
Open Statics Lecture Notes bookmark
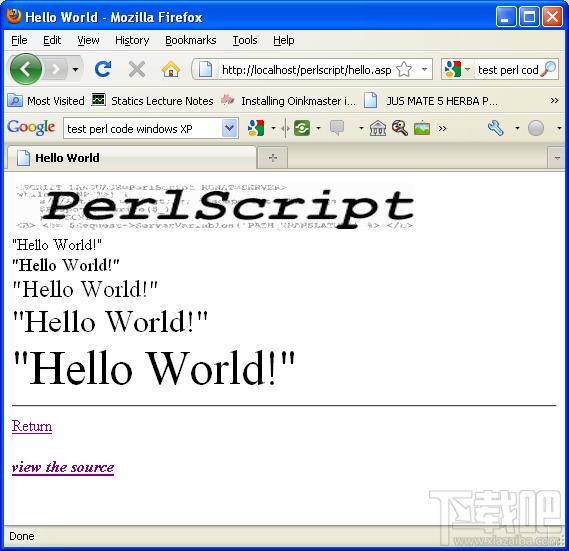[x=152, y=101]
